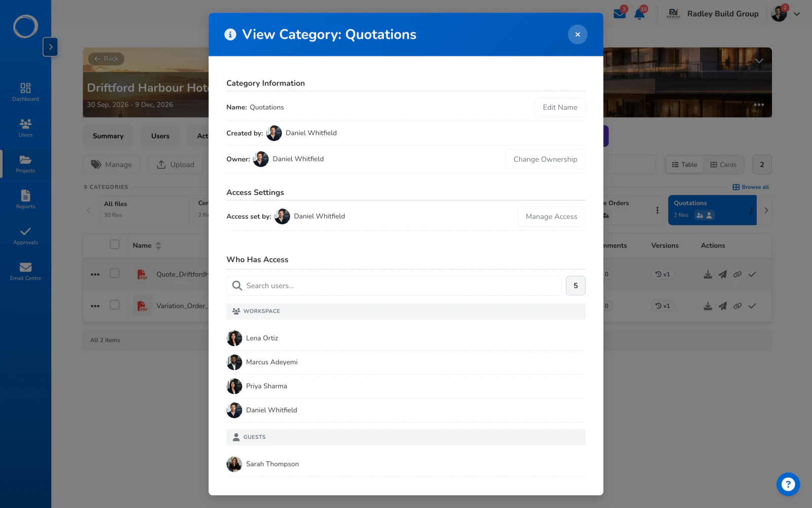Expand the sidebar with arrow button
This screenshot has height=508, width=812.
(x=50, y=47)
